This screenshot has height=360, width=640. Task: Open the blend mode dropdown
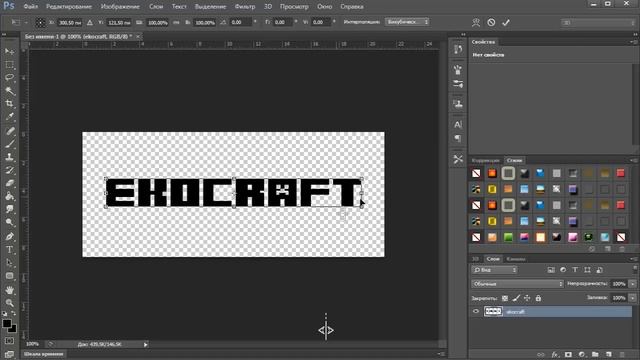pos(517,284)
